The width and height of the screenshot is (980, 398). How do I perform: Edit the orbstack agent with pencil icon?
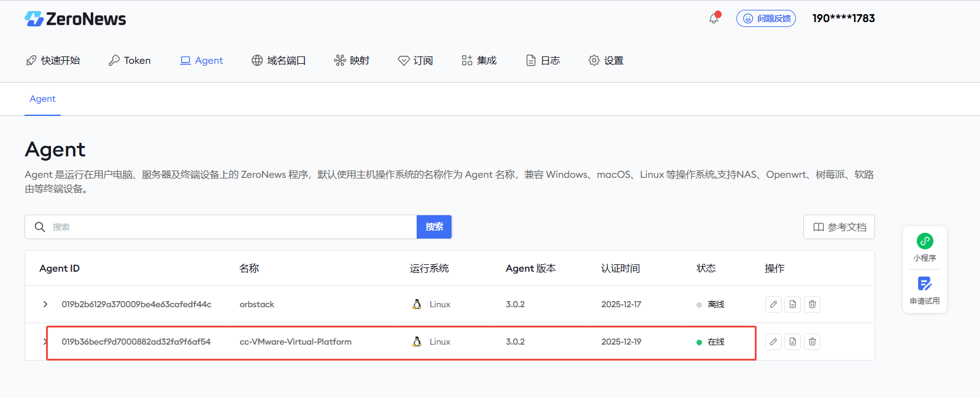[773, 304]
